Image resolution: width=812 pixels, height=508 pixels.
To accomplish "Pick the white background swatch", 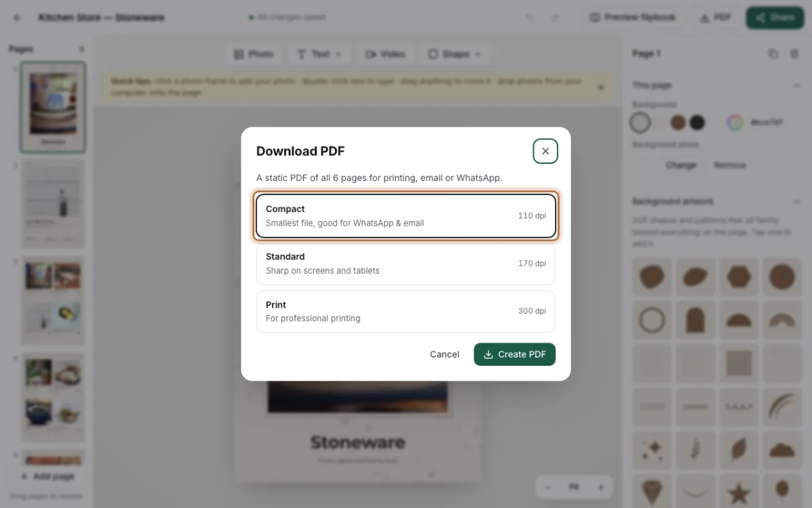I will (x=659, y=123).
